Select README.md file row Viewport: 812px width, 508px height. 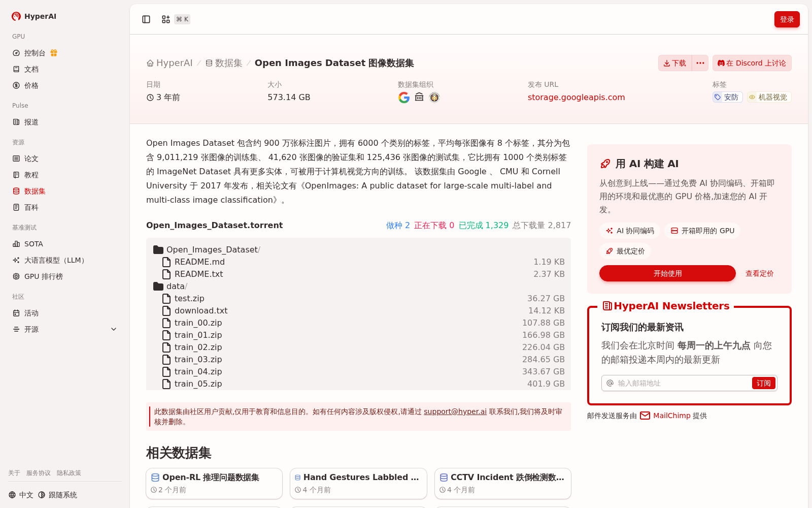click(x=358, y=262)
